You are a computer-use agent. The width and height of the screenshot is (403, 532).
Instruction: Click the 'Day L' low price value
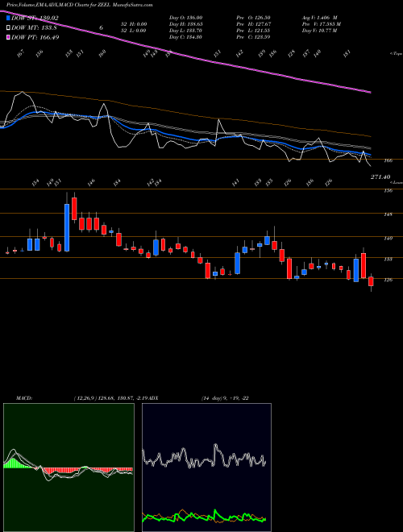coord(185,31)
